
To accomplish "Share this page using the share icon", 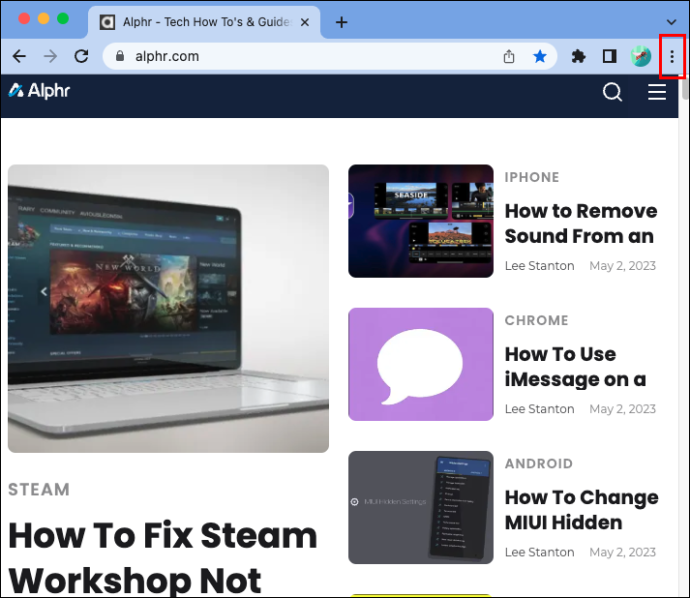I will [509, 56].
